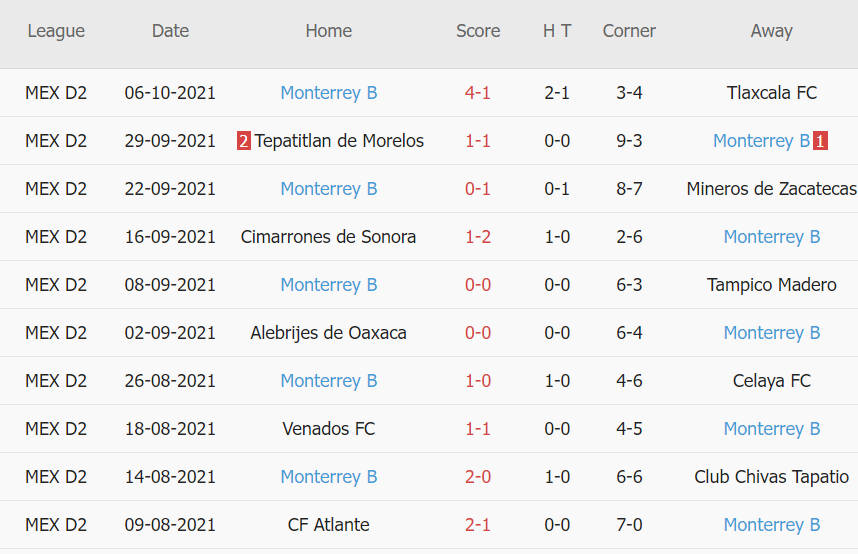This screenshot has height=554, width=858.
Task: Select the Corner column header
Action: tap(629, 31)
